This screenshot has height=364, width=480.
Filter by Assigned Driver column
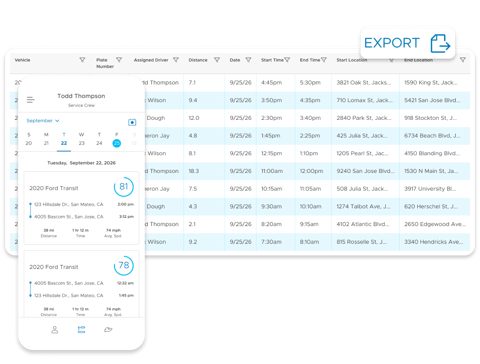click(x=176, y=60)
